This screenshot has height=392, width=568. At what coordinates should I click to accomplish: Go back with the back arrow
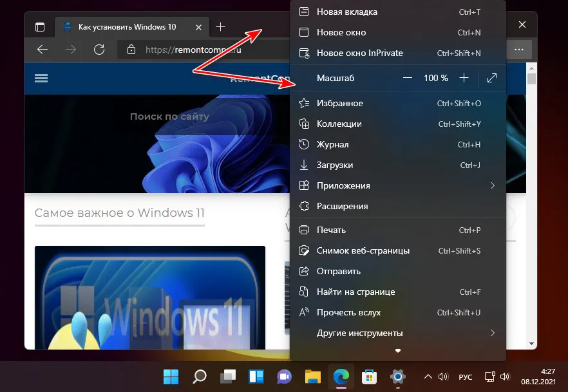point(43,50)
